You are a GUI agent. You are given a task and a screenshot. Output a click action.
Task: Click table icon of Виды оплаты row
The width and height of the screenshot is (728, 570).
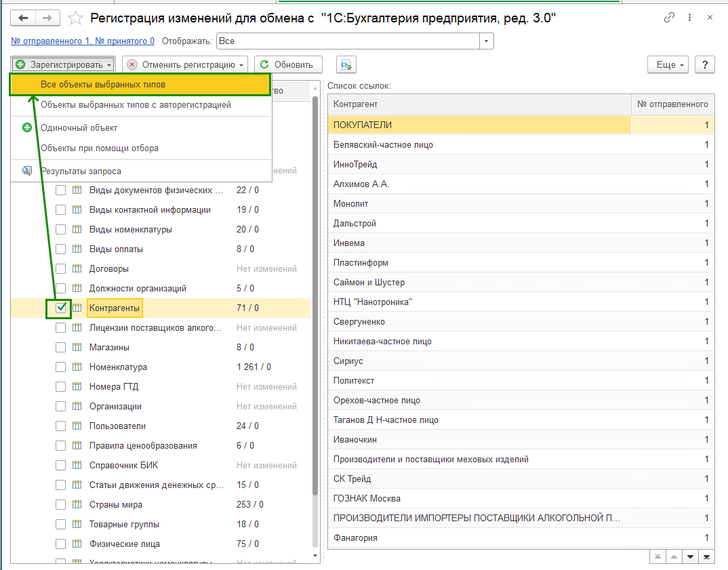[77, 249]
